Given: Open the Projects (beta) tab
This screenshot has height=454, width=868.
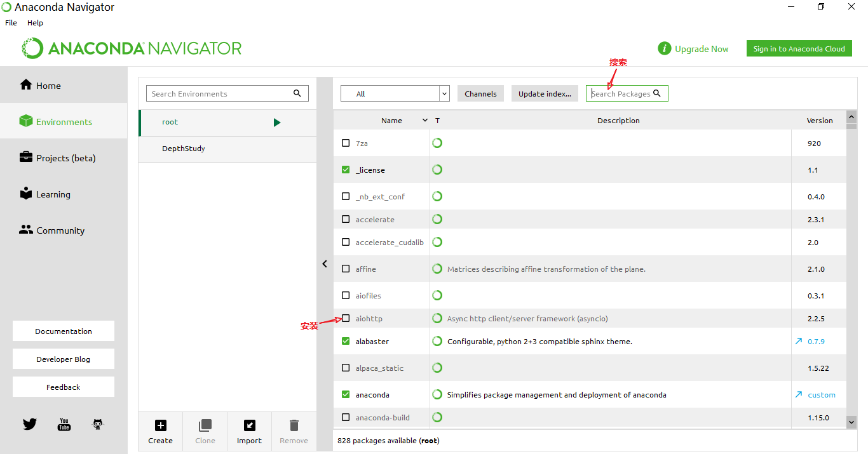Looking at the screenshot, I should coord(64,157).
